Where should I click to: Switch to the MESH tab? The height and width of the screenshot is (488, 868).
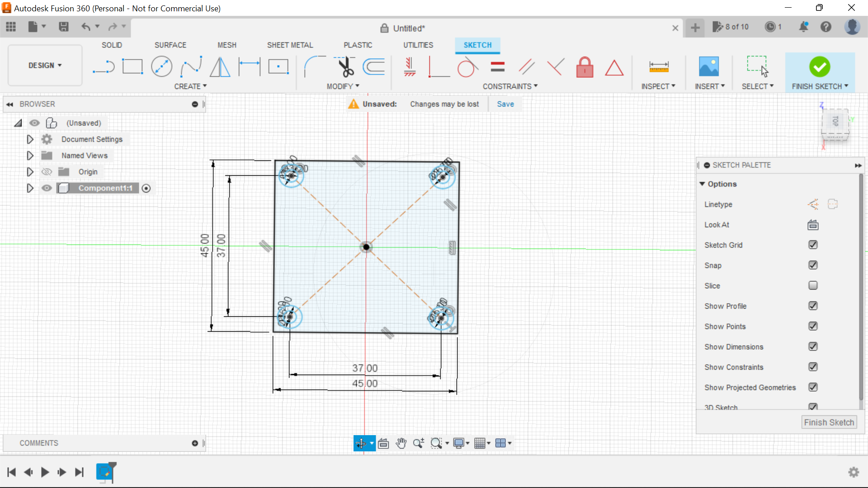coord(227,45)
